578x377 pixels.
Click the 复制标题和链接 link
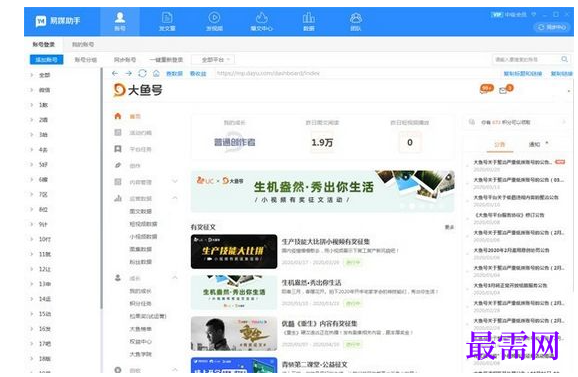pyautogui.click(x=523, y=74)
